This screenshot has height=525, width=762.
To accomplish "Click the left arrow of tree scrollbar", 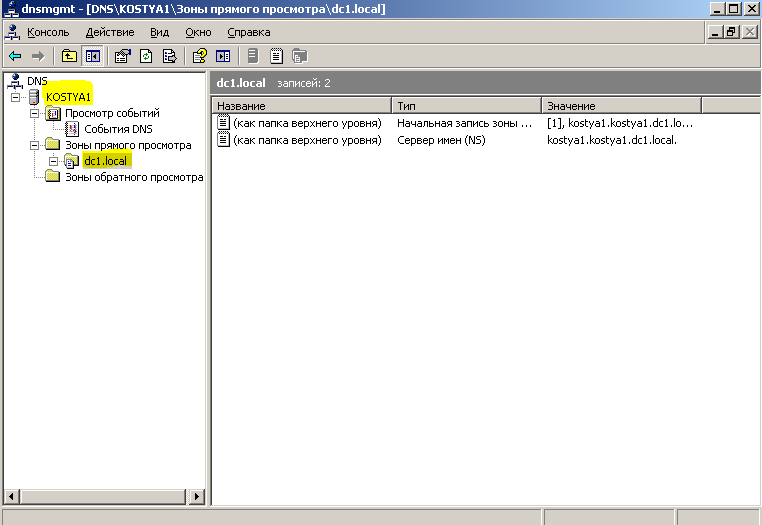I will 12,497.
